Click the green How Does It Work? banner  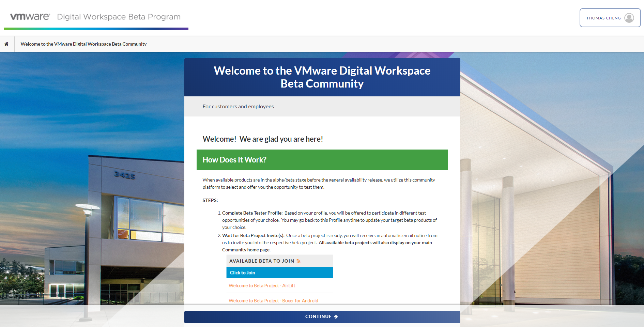(322, 160)
